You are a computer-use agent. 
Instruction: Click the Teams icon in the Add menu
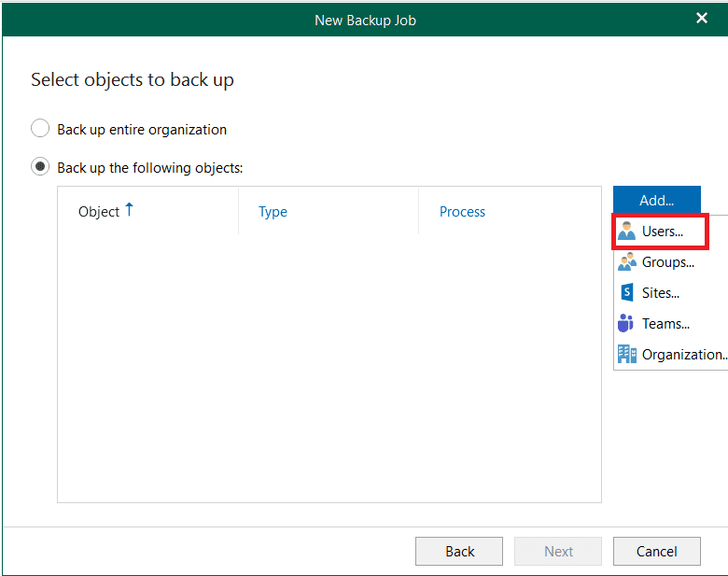pyautogui.click(x=626, y=323)
